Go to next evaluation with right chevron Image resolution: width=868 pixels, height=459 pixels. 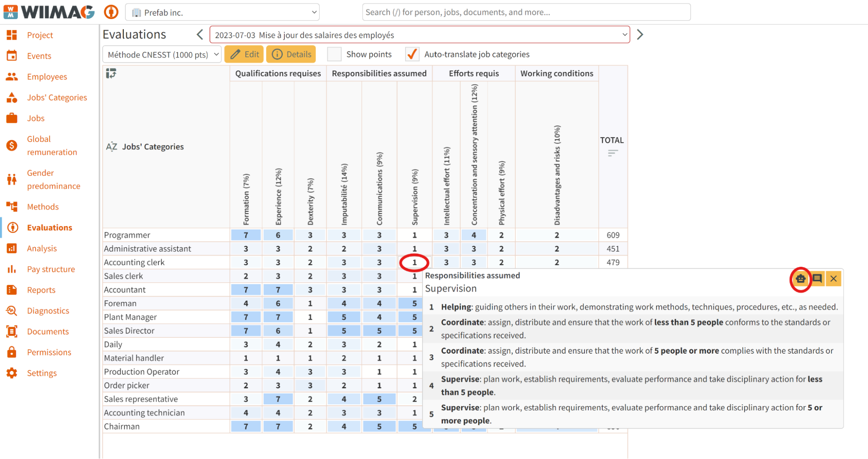640,35
